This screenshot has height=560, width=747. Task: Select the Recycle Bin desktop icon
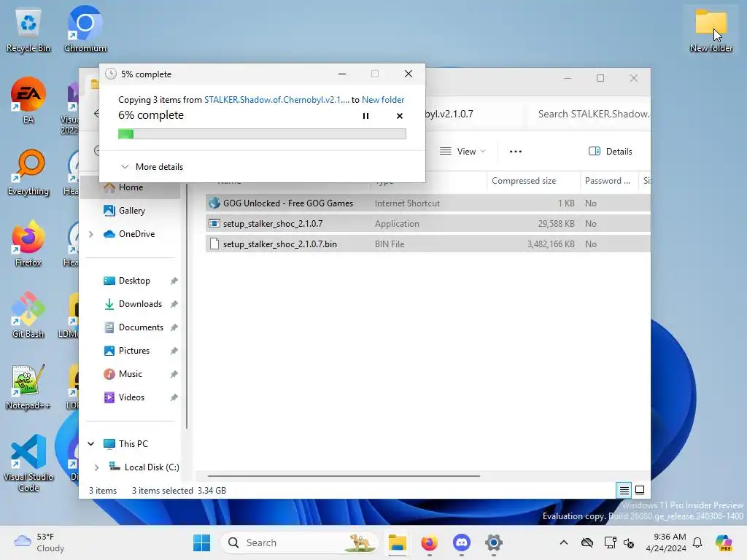point(28,29)
